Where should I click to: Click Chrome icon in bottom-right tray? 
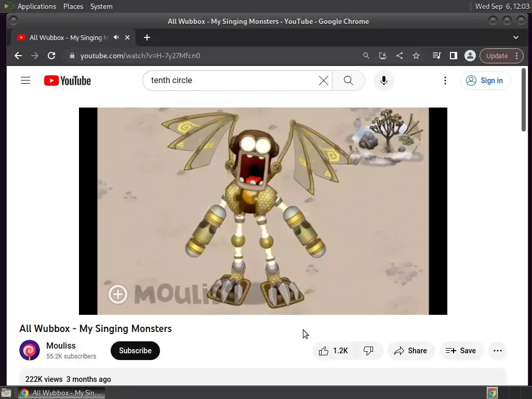point(492,393)
